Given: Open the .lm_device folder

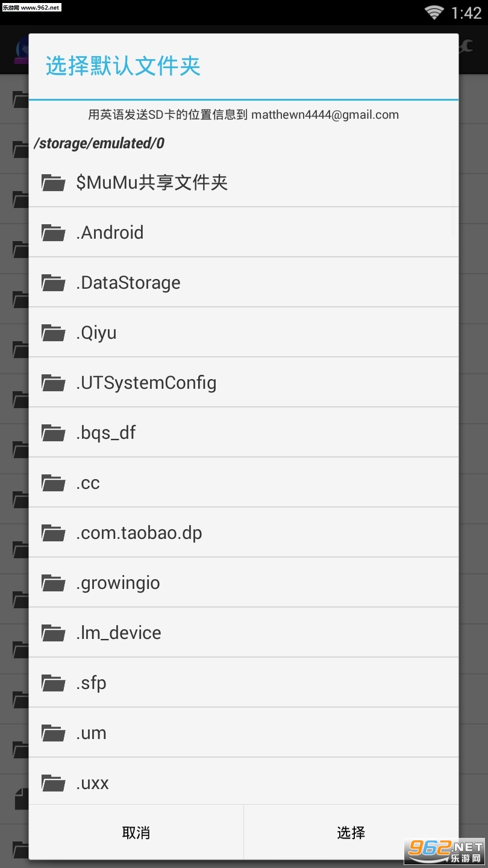Looking at the screenshot, I should (x=119, y=633).
